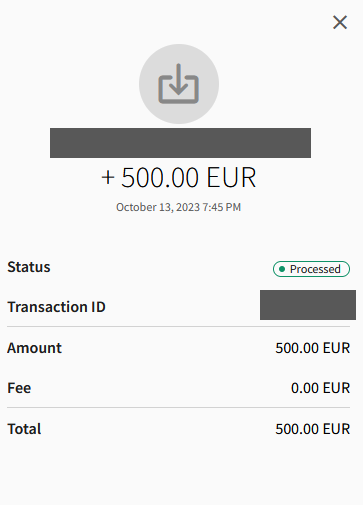Select the Total value 500.00 EUR
Viewport: 363px width, 505px height.
tap(313, 429)
